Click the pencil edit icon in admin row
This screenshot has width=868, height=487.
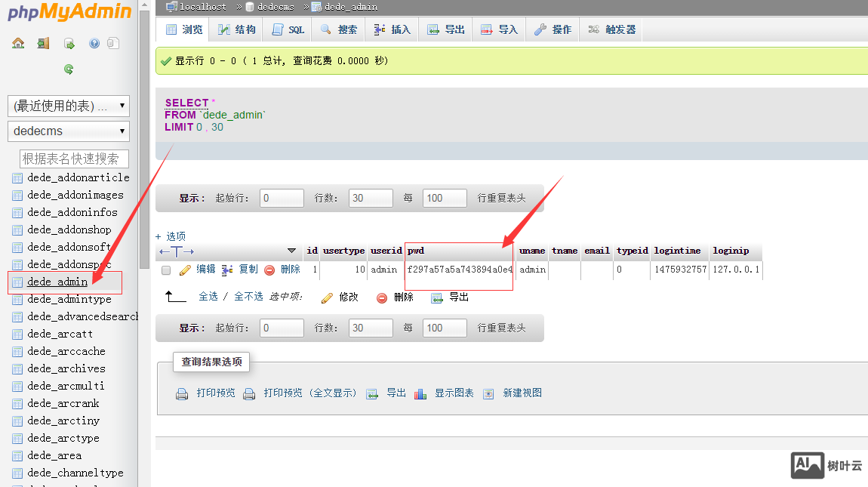point(186,270)
